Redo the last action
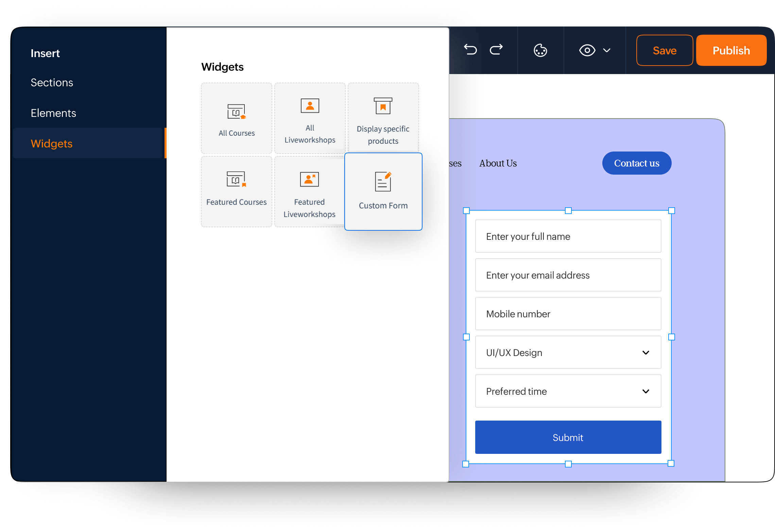The height and width of the screenshot is (532, 775). coord(496,50)
